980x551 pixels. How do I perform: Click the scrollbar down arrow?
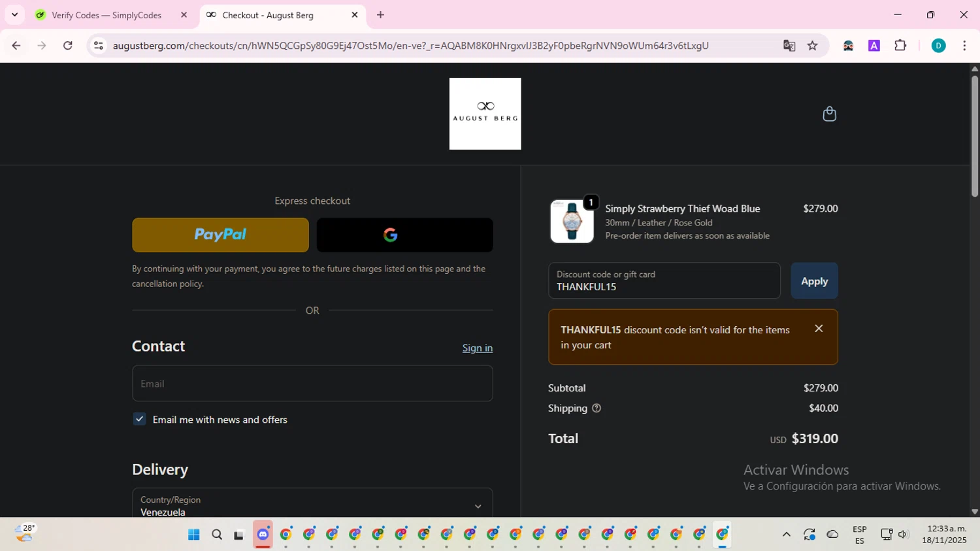pos(975,512)
